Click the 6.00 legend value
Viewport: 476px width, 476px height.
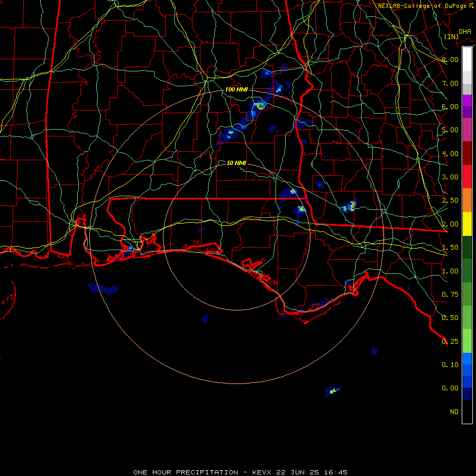[450, 106]
